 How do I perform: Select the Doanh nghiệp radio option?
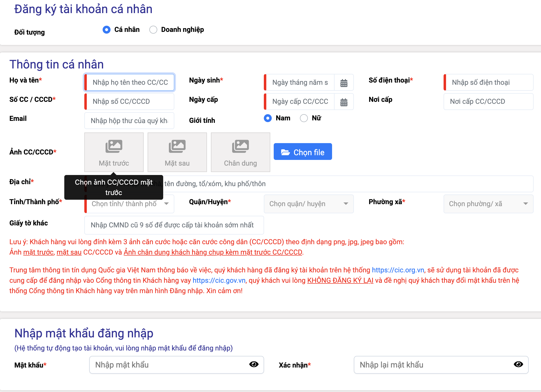[x=153, y=30]
